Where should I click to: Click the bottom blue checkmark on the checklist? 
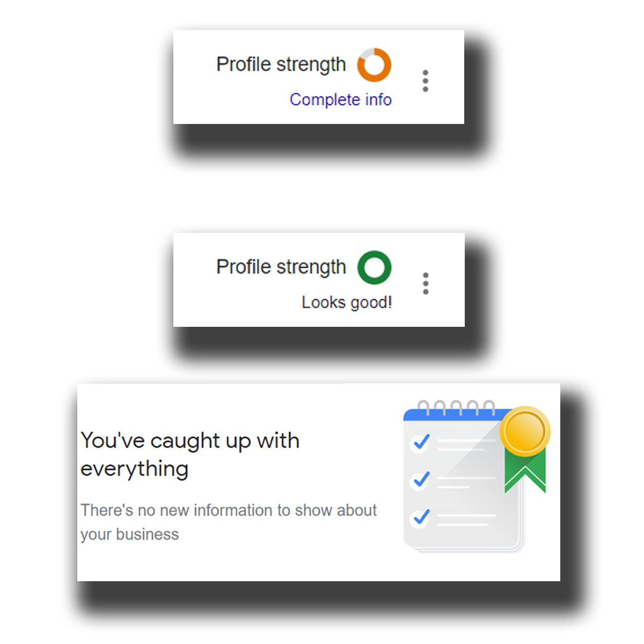tap(421, 517)
